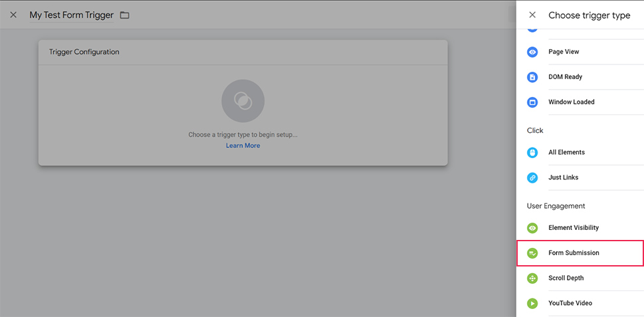Pick the Just Links click trigger
Image resolution: width=644 pixels, height=317 pixels.
pyautogui.click(x=580, y=177)
